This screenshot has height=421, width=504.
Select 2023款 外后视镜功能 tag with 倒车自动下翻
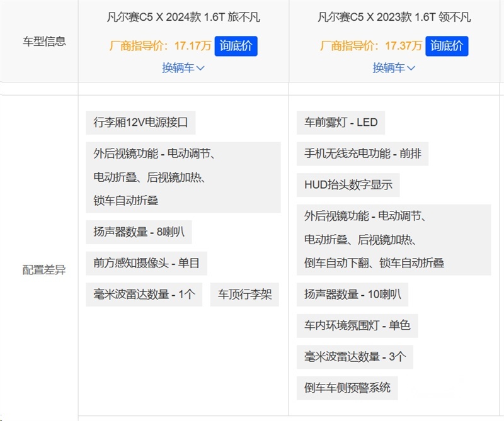coord(394,240)
